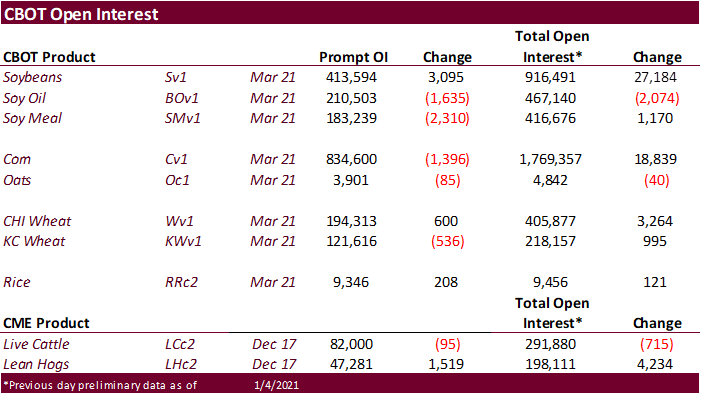Click the Lean Hogs change value 1,519
The width and height of the screenshot is (701, 395).
(x=446, y=364)
